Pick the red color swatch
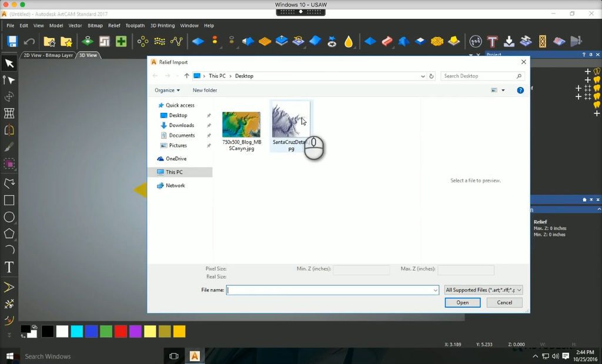Viewport: 602px width, 364px height. pyautogui.click(x=120, y=331)
